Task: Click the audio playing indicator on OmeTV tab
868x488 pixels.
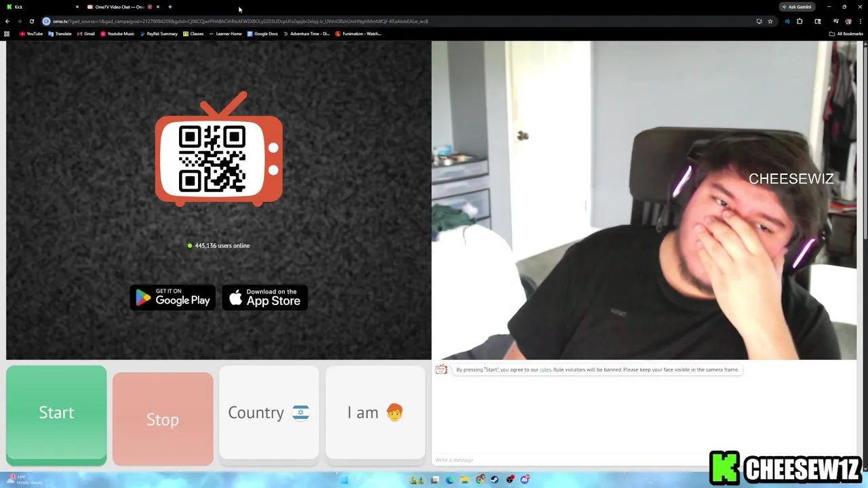Action: point(150,7)
